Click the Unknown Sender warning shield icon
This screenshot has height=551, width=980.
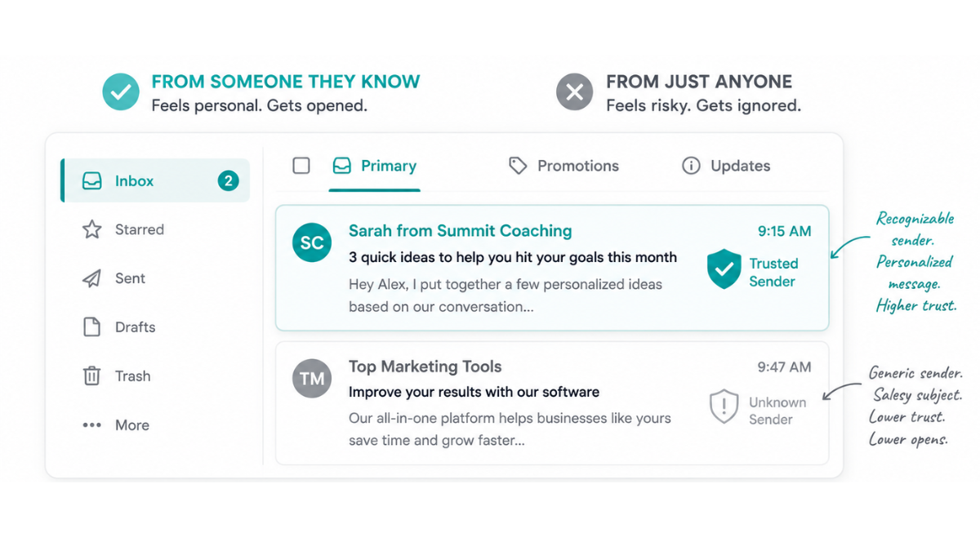724,407
